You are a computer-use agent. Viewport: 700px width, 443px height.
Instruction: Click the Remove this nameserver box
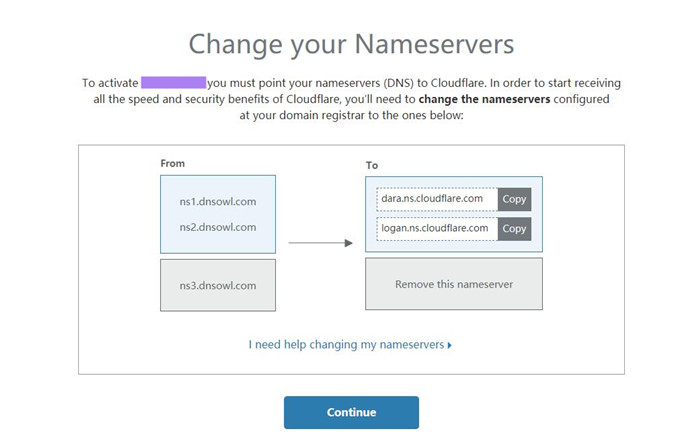click(x=454, y=284)
